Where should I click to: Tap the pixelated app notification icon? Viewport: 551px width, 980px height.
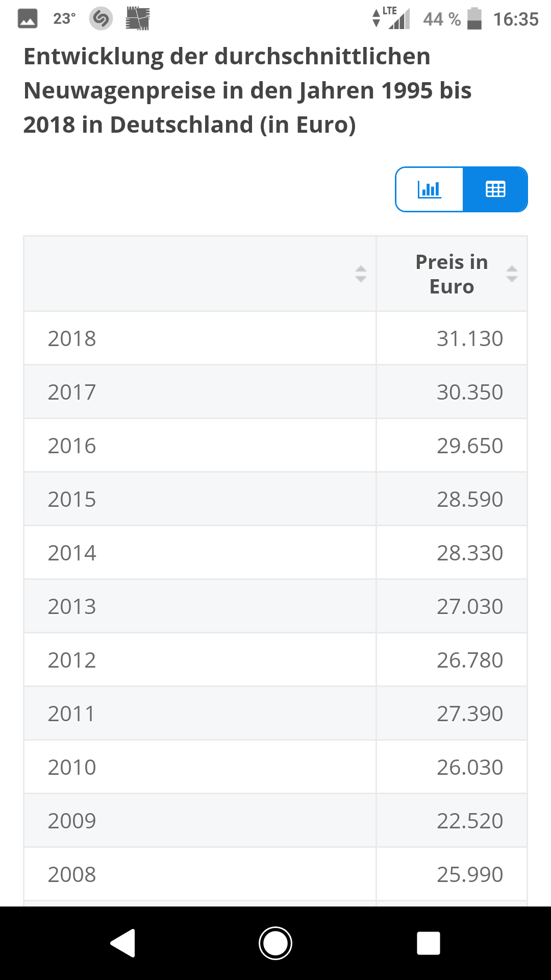tap(137, 19)
